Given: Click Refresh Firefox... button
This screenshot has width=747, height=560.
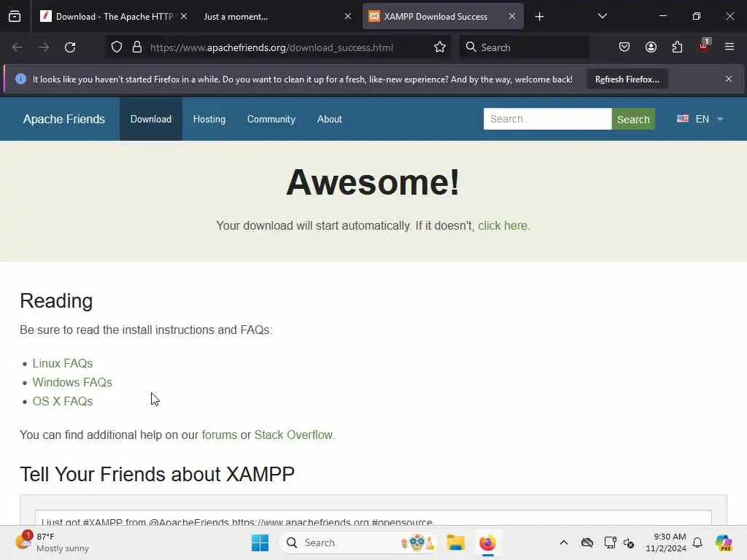Looking at the screenshot, I should click(627, 79).
